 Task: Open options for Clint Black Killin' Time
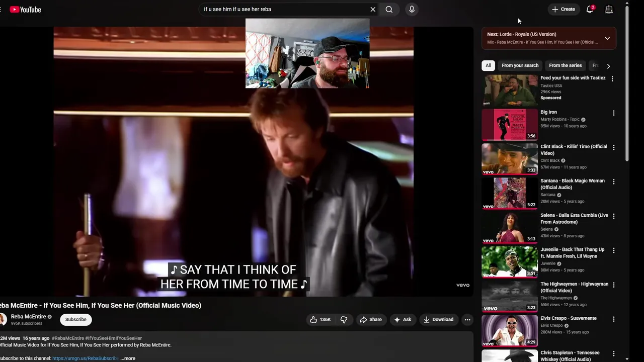pyautogui.click(x=613, y=147)
